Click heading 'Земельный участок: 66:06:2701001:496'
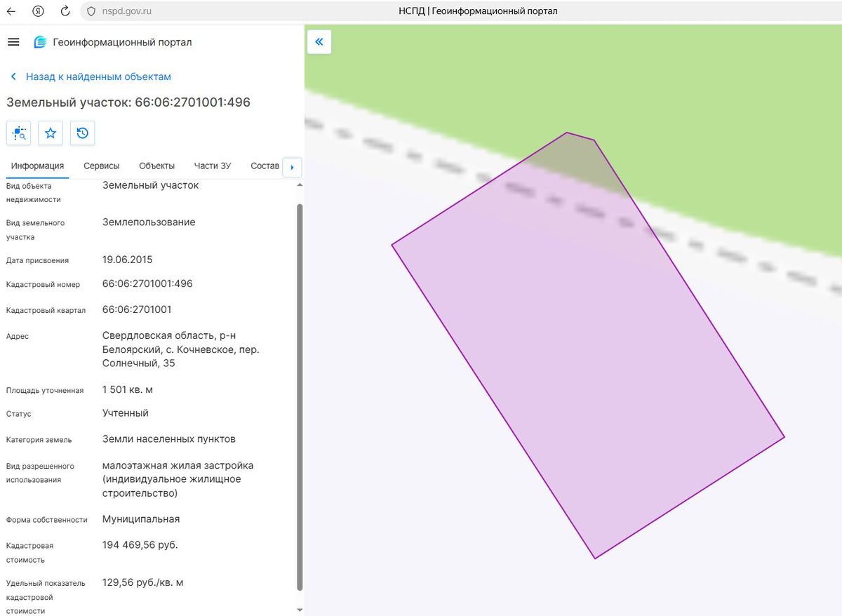This screenshot has width=842, height=616. coord(128,102)
